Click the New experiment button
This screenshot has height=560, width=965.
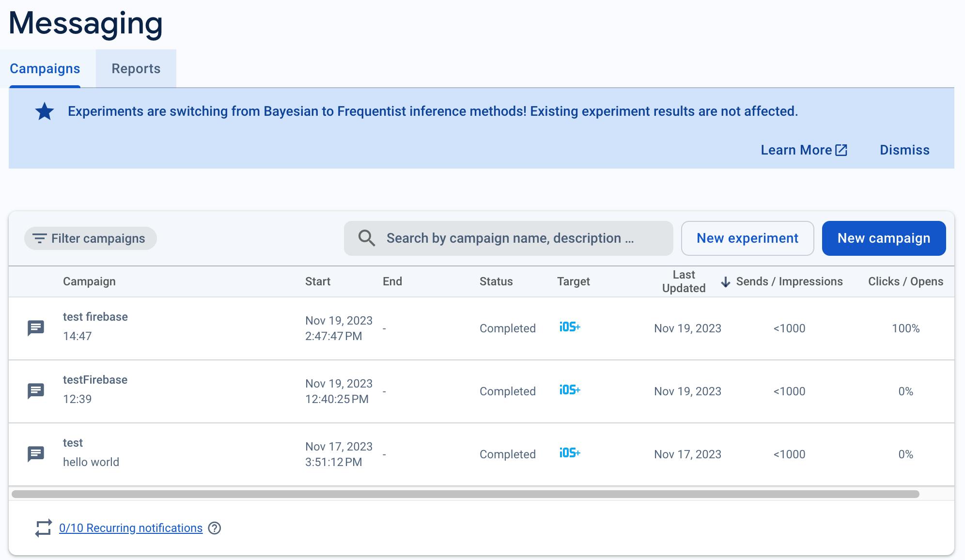tap(747, 238)
